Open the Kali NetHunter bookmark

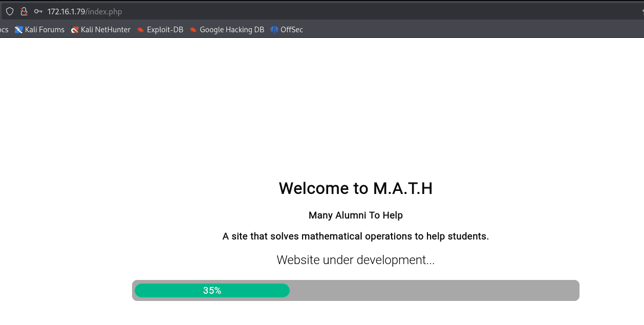tap(100, 30)
